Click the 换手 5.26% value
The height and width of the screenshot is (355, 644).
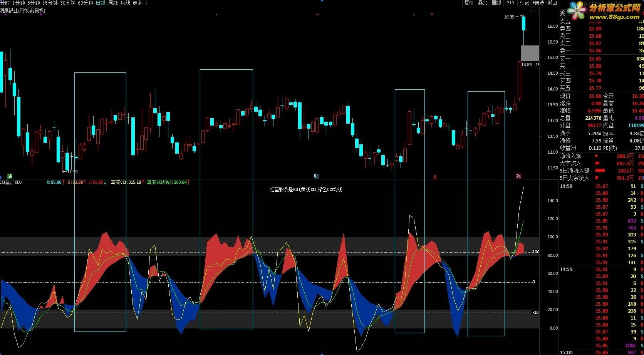click(x=595, y=133)
